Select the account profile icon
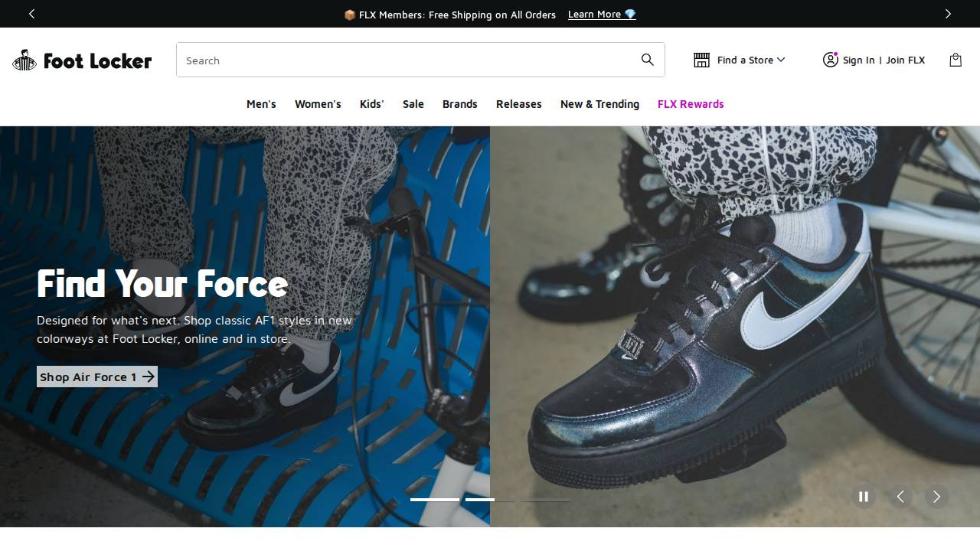Image resolution: width=980 pixels, height=551 pixels. [831, 60]
